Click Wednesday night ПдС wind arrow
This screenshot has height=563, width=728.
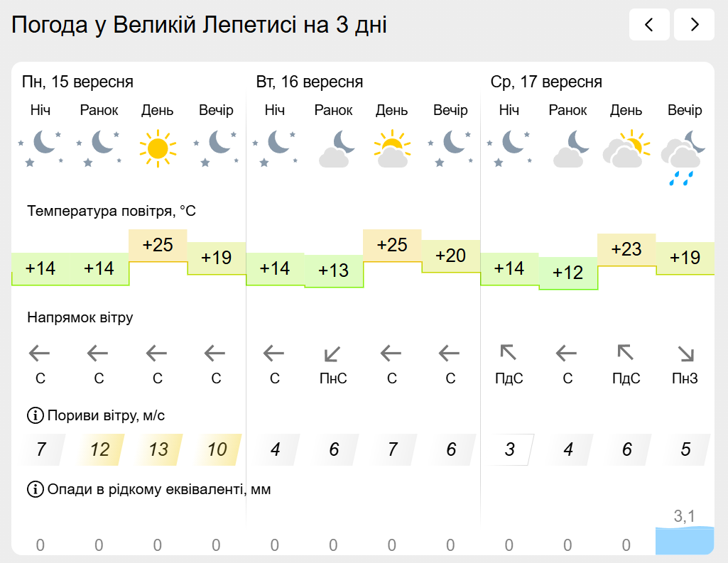point(509,353)
